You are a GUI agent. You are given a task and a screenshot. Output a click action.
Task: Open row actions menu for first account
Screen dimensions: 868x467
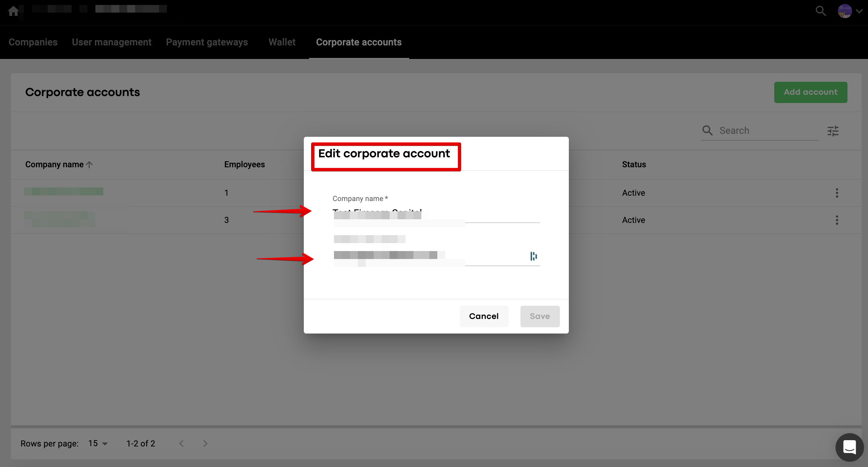[837, 193]
